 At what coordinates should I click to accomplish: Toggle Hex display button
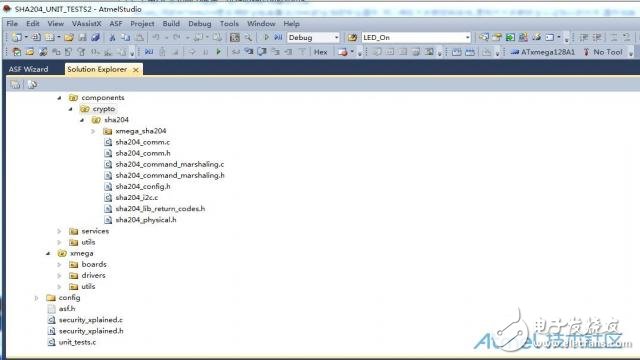coord(320,52)
